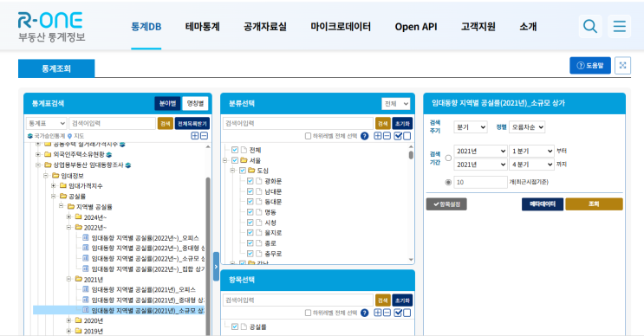Open the 공개자료실 menu

point(265,27)
